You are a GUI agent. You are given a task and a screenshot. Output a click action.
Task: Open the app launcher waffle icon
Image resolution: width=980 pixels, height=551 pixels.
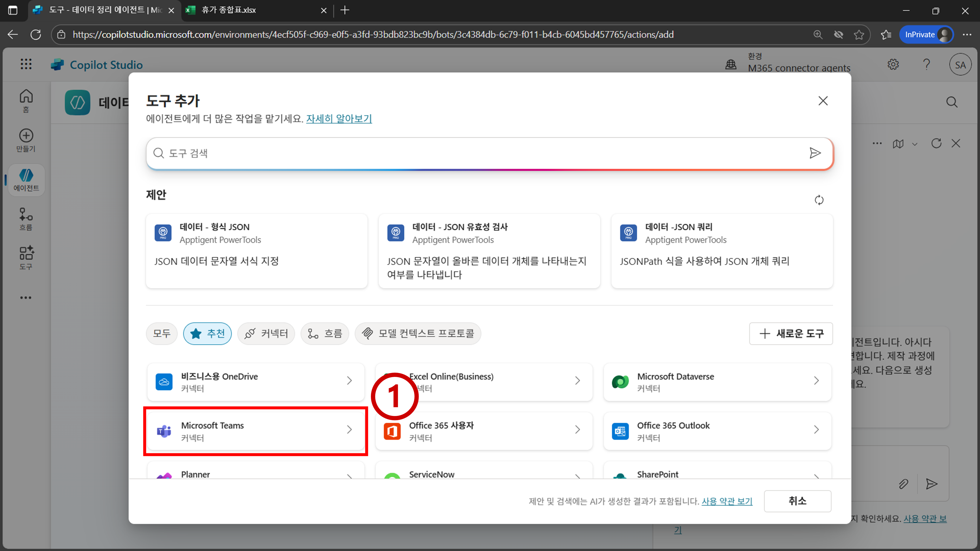tap(26, 64)
